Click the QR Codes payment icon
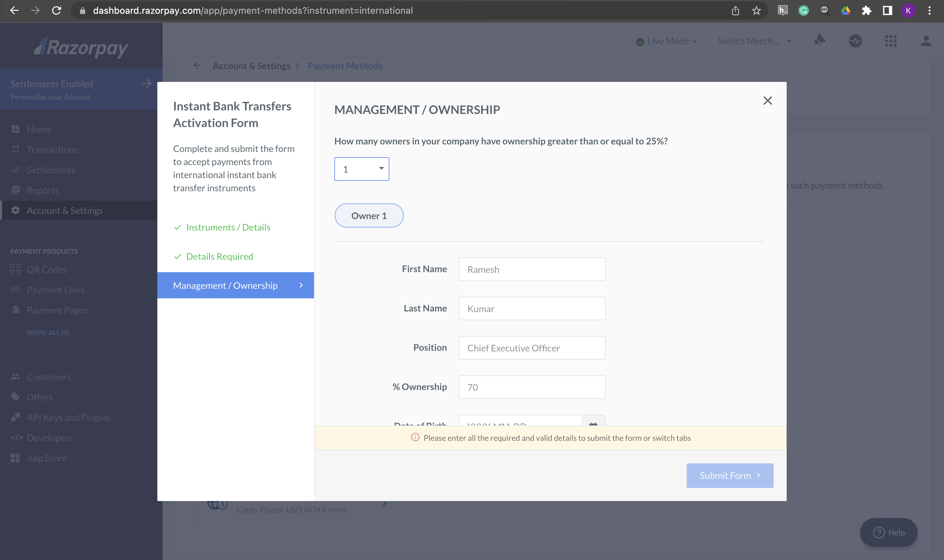 (x=15, y=269)
